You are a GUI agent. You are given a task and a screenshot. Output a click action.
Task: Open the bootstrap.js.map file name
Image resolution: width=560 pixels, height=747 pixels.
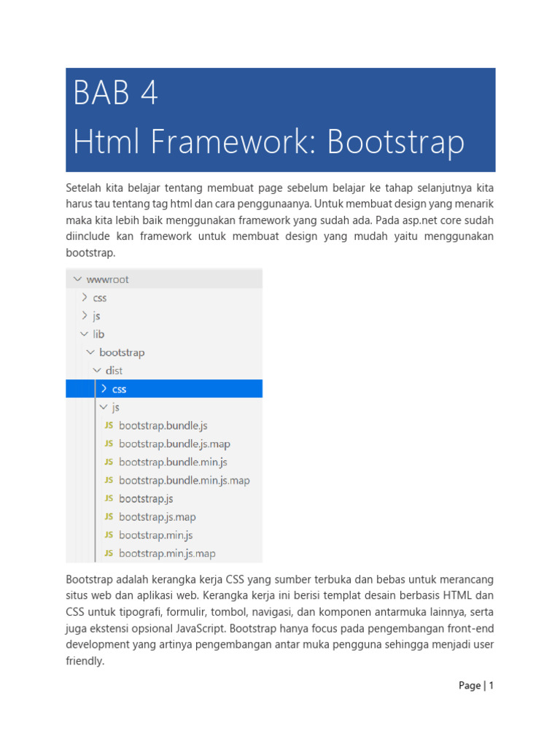pyautogui.click(x=157, y=517)
